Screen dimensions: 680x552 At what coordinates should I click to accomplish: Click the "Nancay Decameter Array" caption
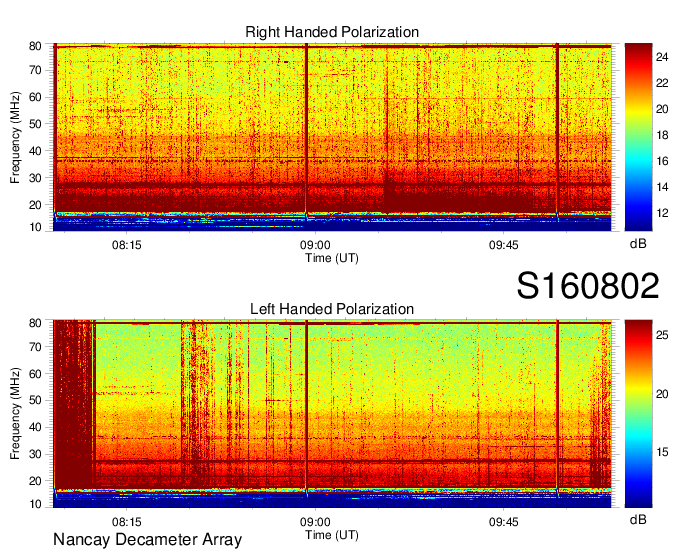coord(147,540)
